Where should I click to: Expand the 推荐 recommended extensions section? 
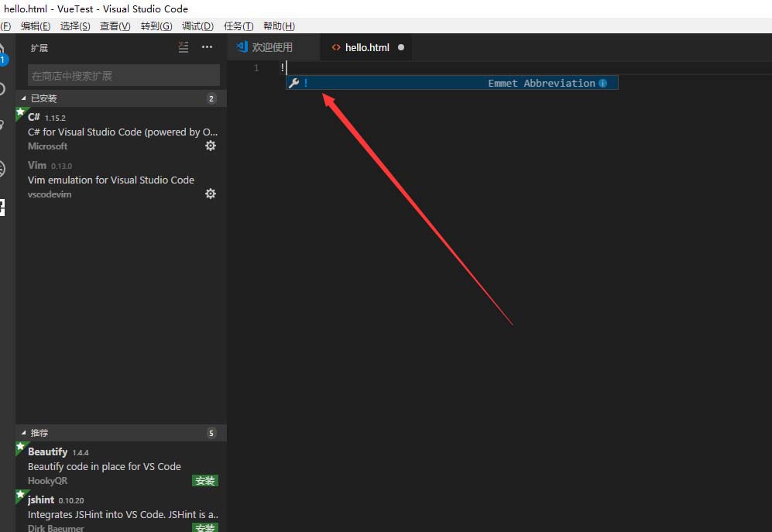tap(39, 433)
